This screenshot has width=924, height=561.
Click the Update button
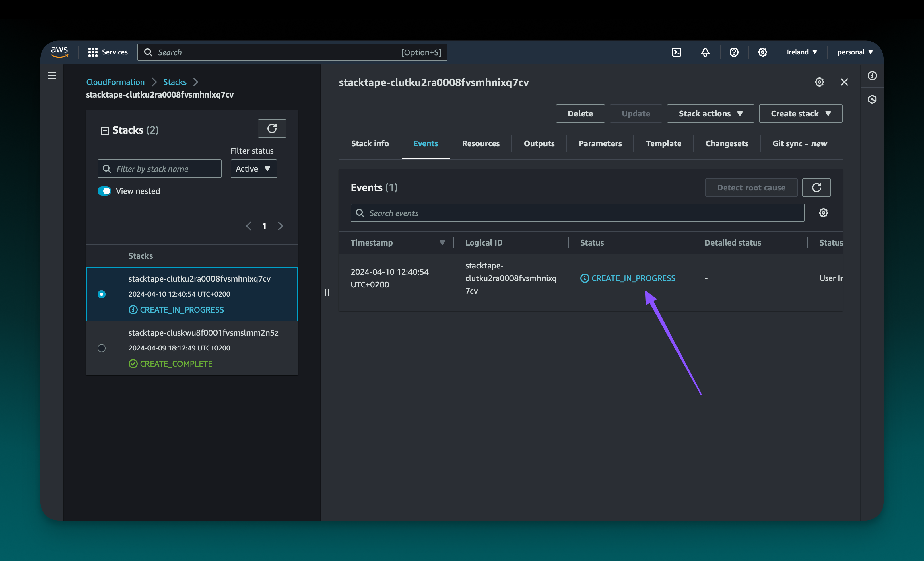636,114
